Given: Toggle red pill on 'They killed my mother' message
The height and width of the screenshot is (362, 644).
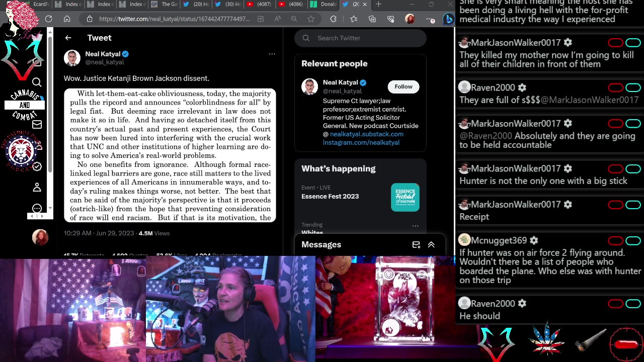Looking at the screenshot, I should pos(615,43).
